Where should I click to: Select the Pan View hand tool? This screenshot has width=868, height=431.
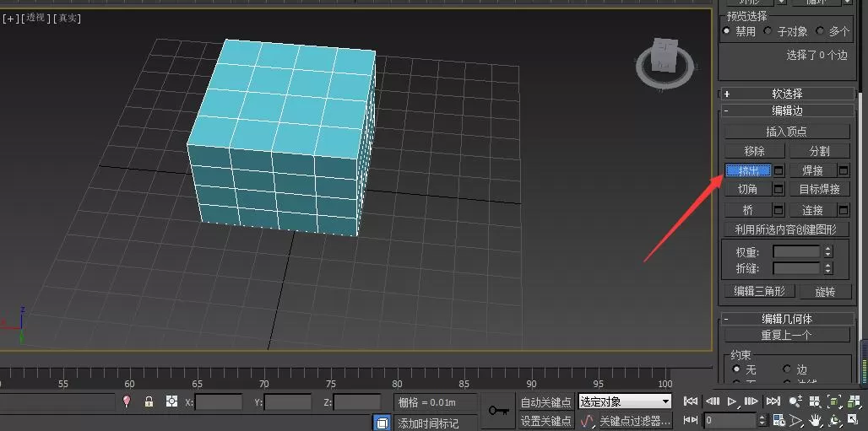[816, 420]
